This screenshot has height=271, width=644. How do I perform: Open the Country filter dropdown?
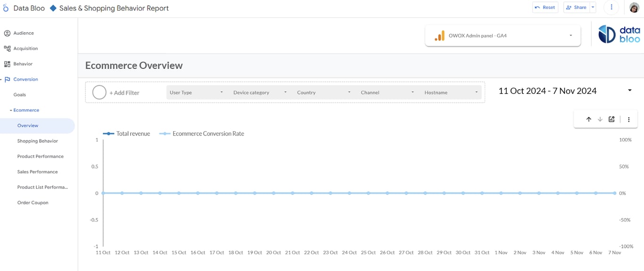click(x=324, y=93)
